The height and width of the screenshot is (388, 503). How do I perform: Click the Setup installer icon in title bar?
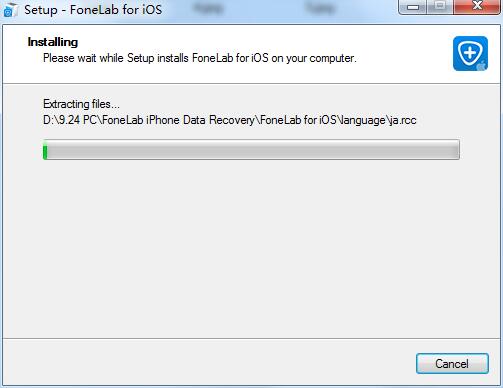click(9, 10)
